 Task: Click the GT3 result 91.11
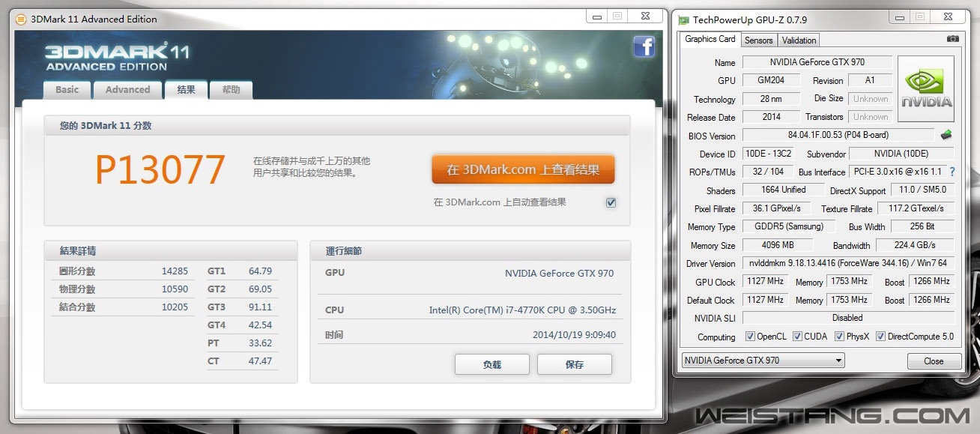pos(260,307)
